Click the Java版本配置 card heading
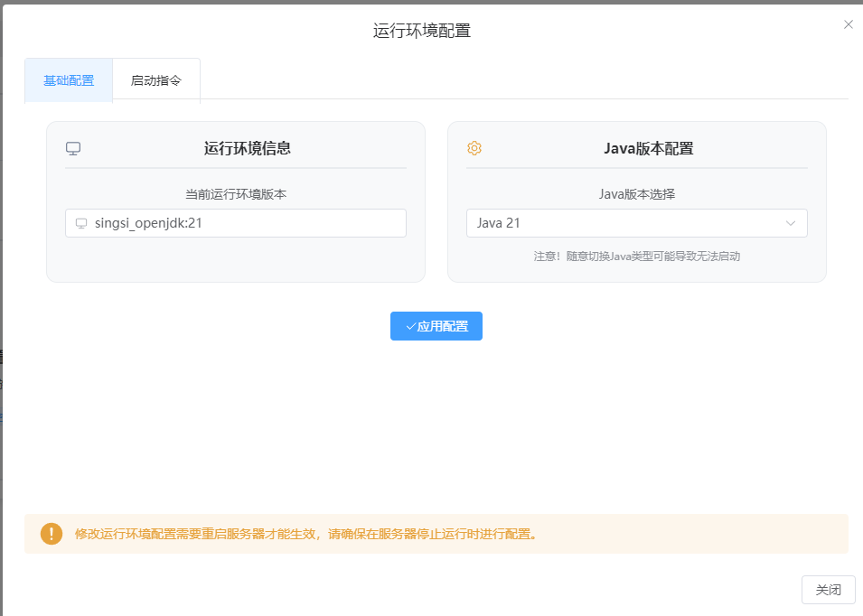Image resolution: width=863 pixels, height=616 pixels. (x=648, y=148)
